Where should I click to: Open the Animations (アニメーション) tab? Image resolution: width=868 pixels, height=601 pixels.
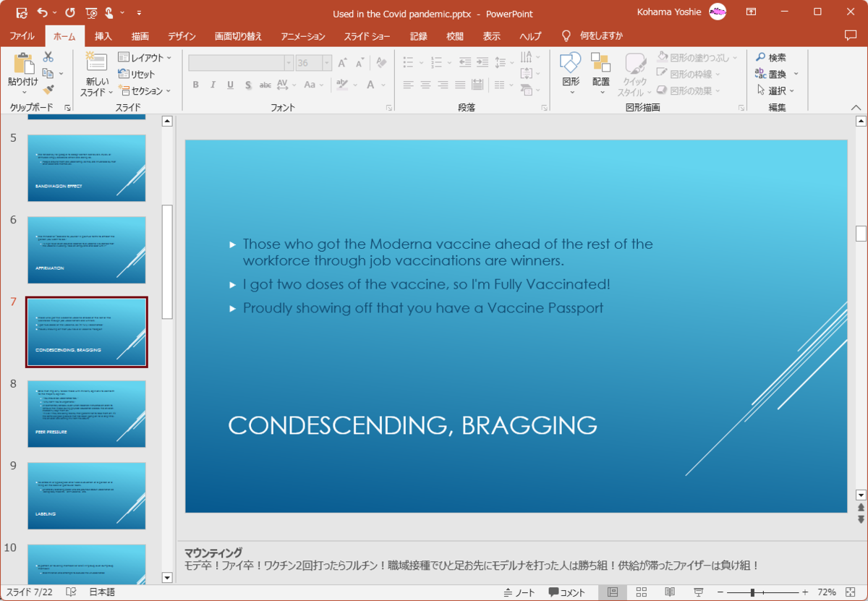(x=303, y=36)
